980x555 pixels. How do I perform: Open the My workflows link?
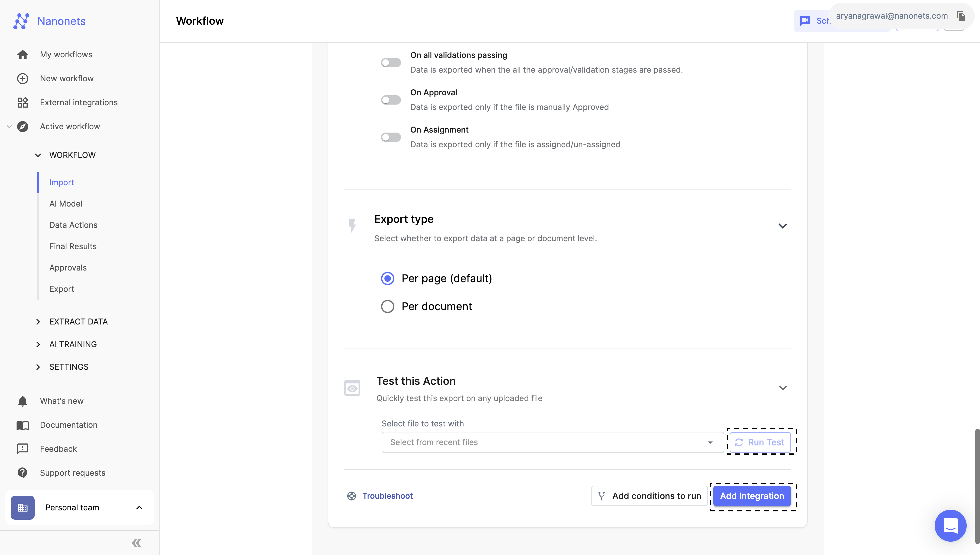[x=66, y=55]
